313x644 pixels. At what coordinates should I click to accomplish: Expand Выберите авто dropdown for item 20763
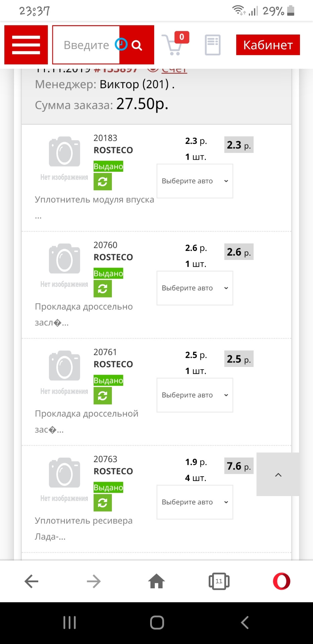click(x=195, y=502)
